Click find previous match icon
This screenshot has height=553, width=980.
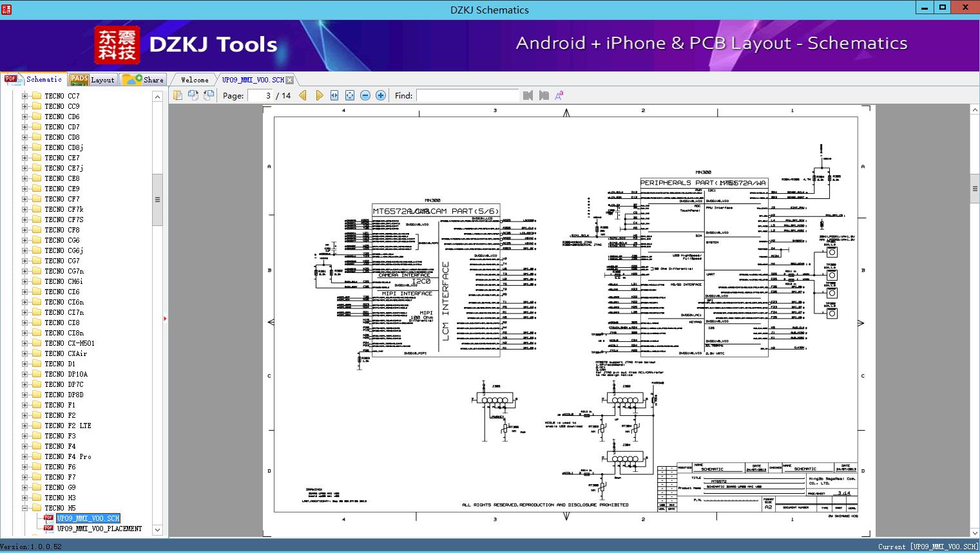pyautogui.click(x=528, y=95)
